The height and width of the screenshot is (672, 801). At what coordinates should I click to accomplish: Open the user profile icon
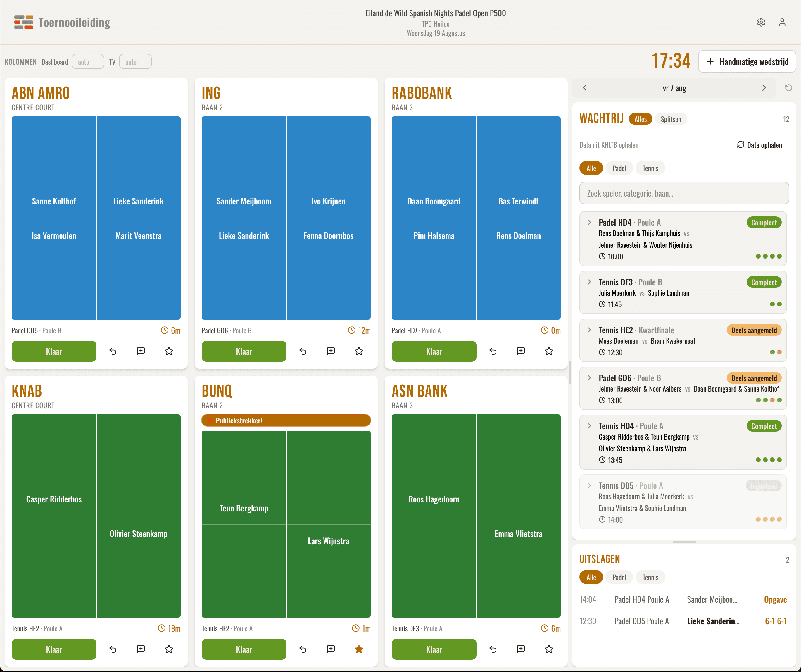coord(782,23)
